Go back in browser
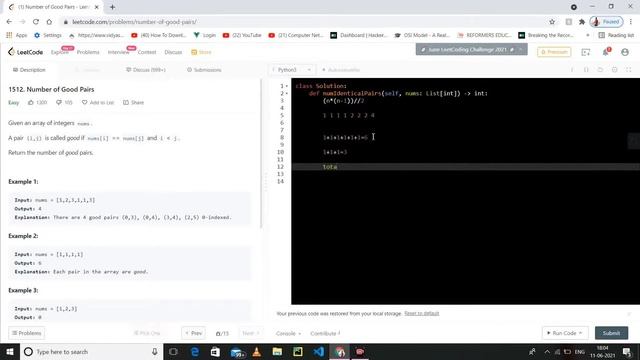640x360 pixels. [x=9, y=22]
